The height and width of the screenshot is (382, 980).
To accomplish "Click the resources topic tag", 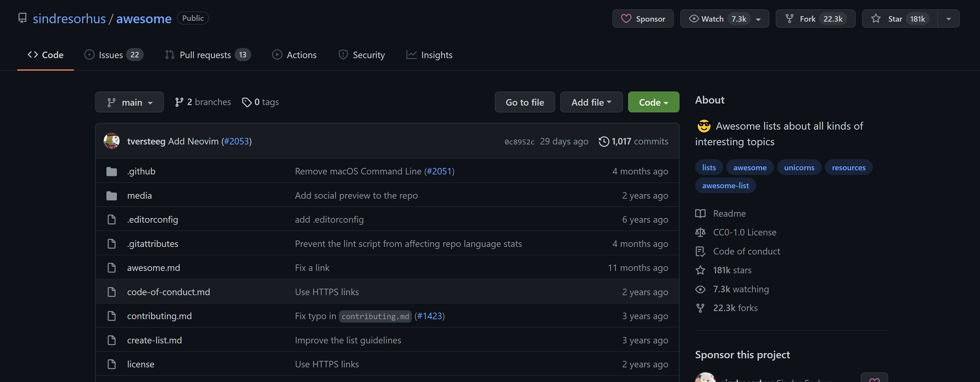I will pyautogui.click(x=848, y=167).
